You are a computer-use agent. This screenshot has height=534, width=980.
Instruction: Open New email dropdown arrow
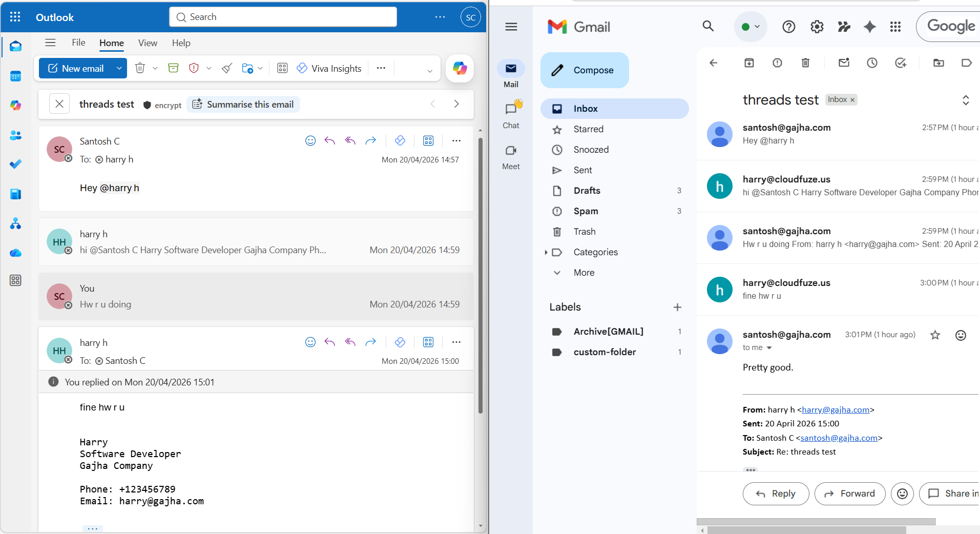coord(119,68)
